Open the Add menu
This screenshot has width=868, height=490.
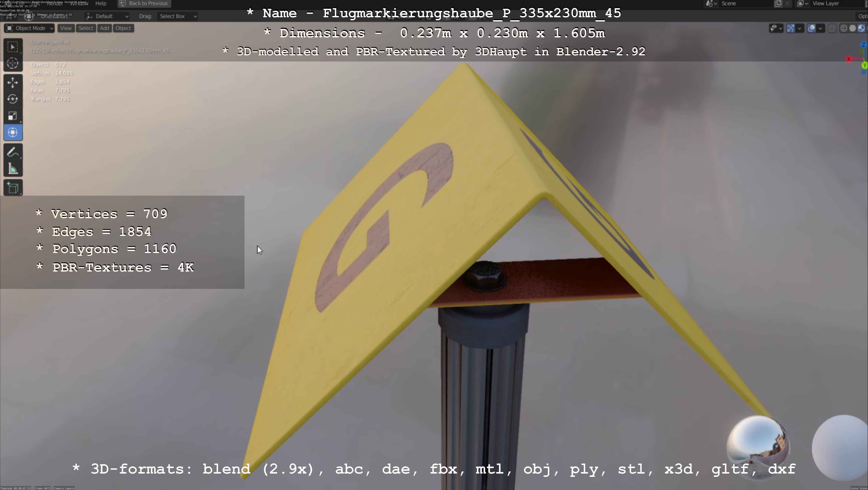[x=104, y=28]
